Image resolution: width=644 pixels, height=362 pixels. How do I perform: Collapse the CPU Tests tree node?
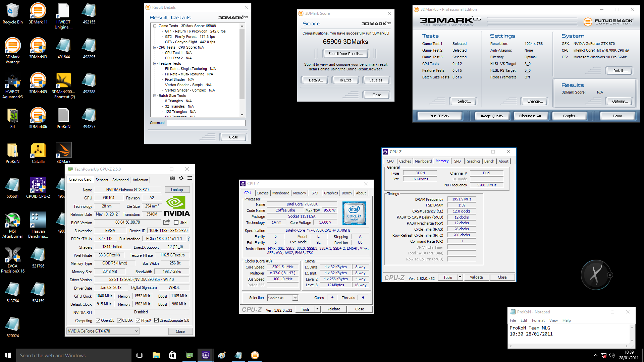point(155,47)
